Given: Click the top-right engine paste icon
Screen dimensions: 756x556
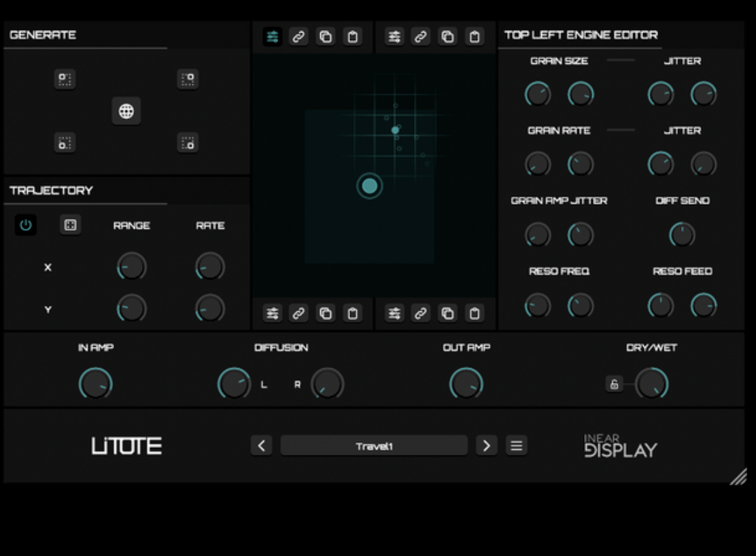Looking at the screenshot, I should point(475,37).
